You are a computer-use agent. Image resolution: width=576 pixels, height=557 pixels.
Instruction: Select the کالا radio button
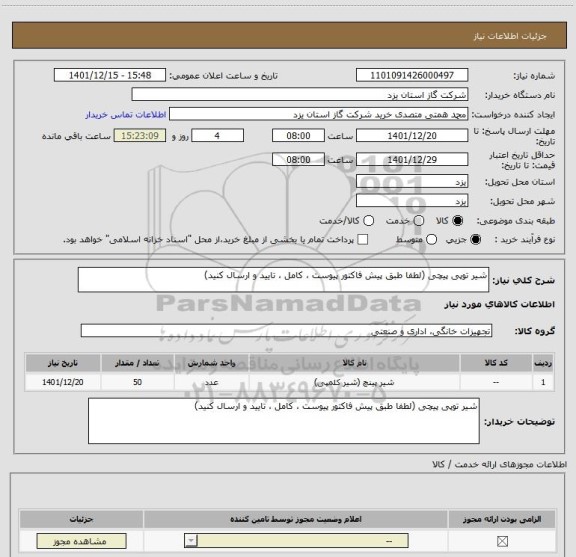click(x=458, y=221)
